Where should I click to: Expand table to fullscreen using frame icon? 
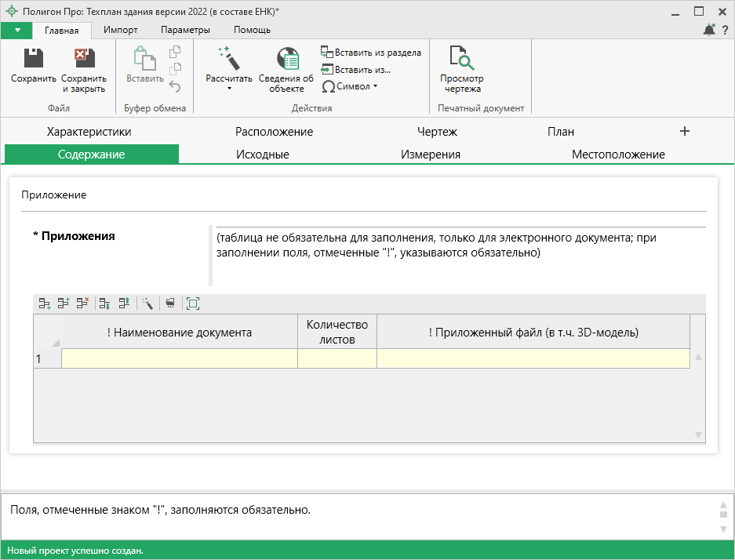pos(193,303)
